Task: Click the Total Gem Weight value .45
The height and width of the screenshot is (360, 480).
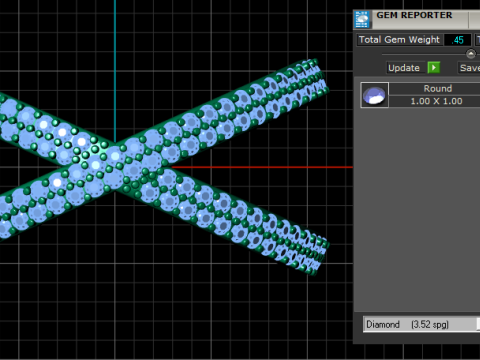Action: 458,40
